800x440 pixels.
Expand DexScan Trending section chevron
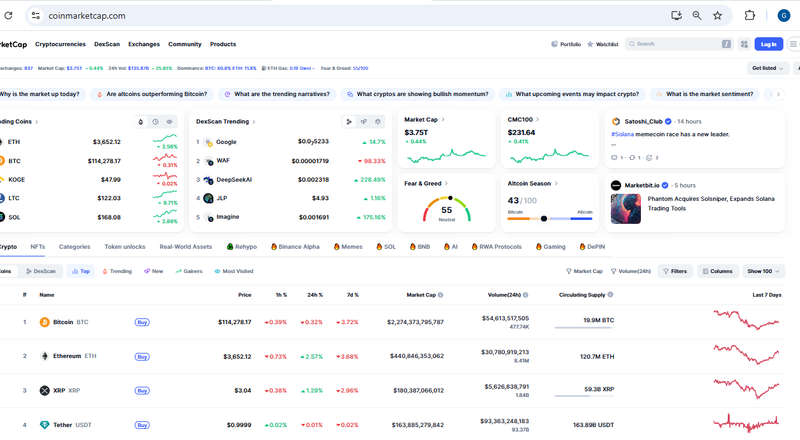[254, 122]
